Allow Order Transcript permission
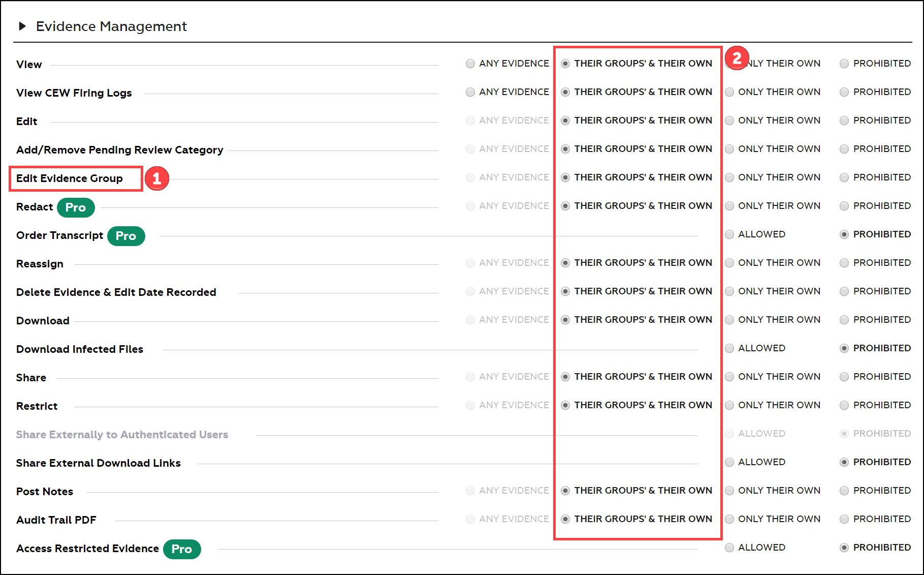Viewport: 924px width, 575px height. click(x=729, y=234)
